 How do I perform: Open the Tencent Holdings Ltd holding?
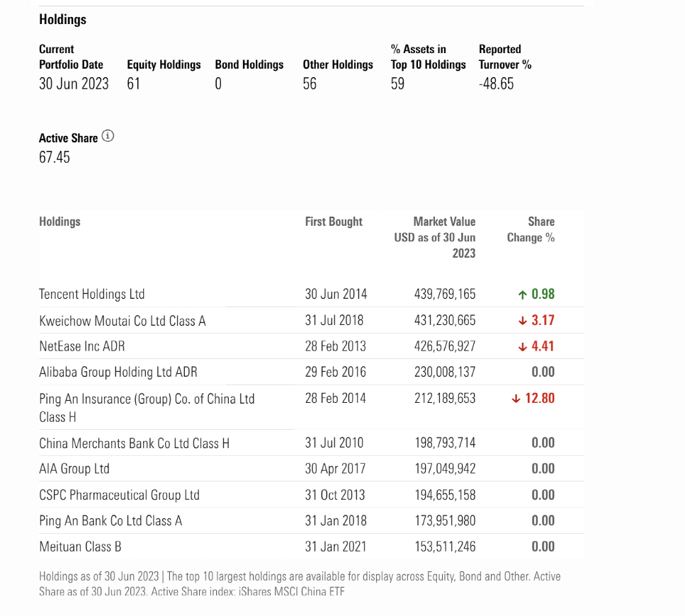click(92, 295)
